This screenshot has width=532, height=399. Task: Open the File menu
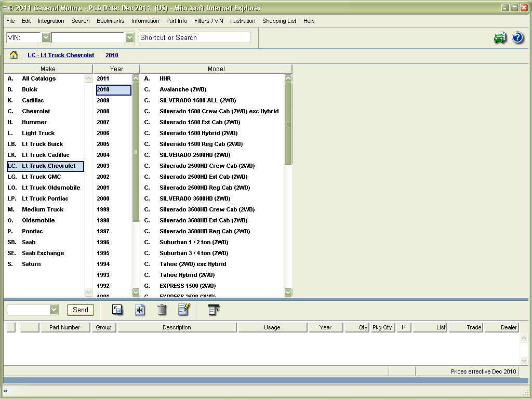tap(10, 21)
